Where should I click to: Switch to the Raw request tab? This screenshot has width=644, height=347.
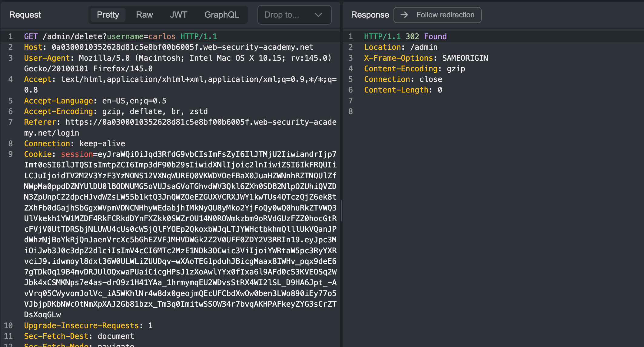pyautogui.click(x=144, y=15)
